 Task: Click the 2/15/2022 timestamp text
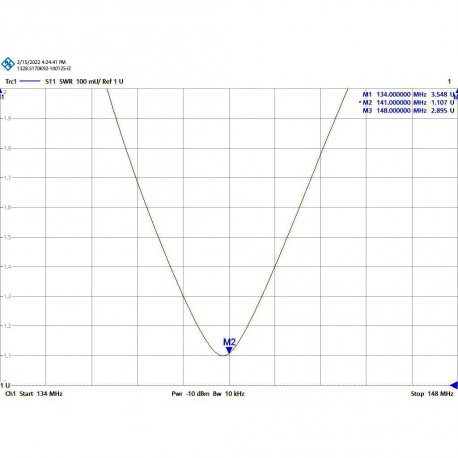(x=41, y=62)
